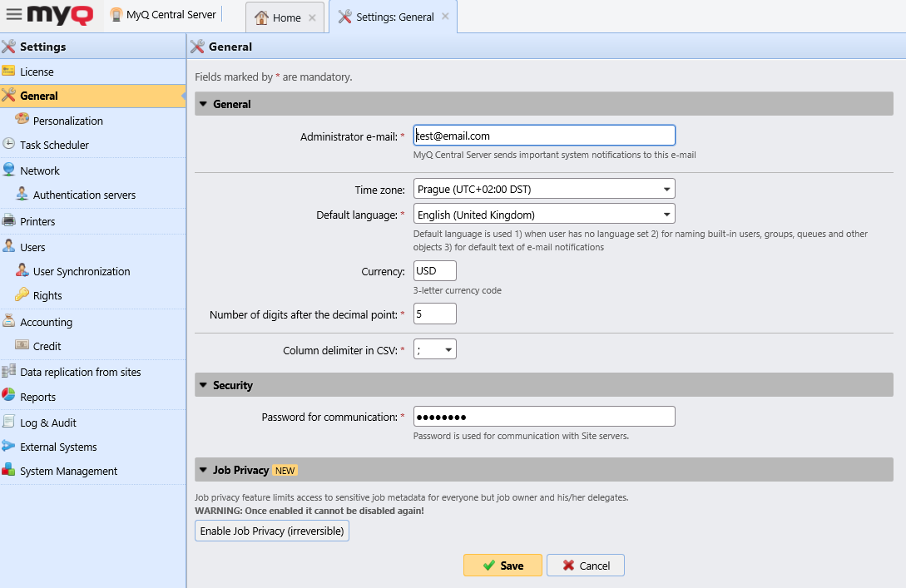
Task: Open the Default language dropdown
Action: (666, 213)
